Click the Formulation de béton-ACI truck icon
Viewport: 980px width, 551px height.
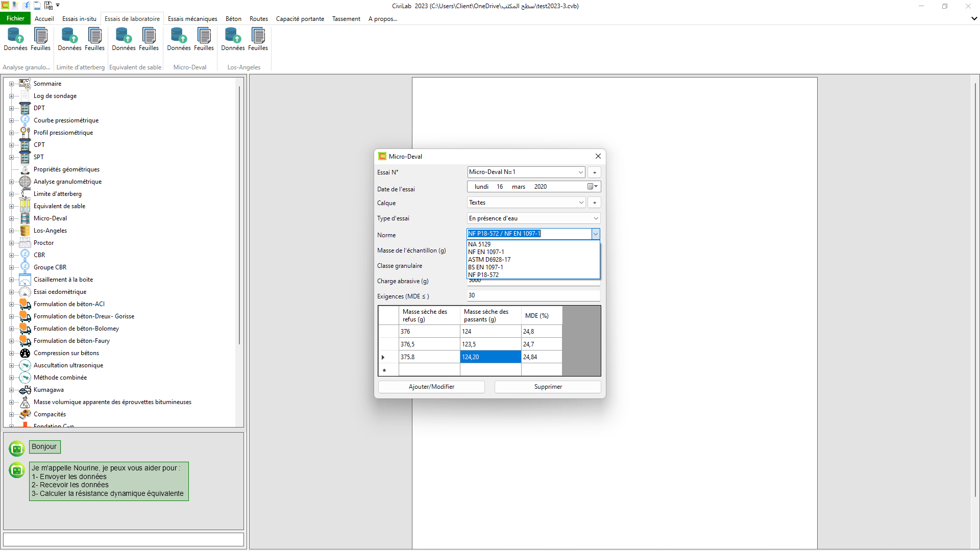(25, 304)
